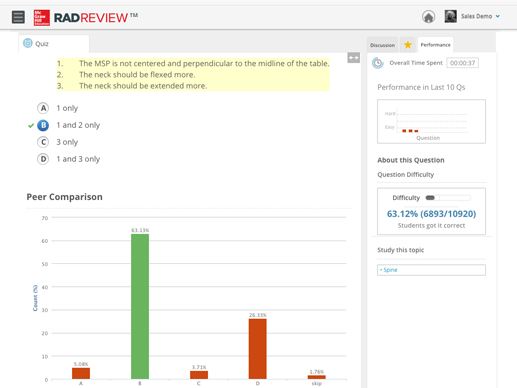The width and height of the screenshot is (517, 388).
Task: Switch to the Performance tab
Action: point(435,45)
